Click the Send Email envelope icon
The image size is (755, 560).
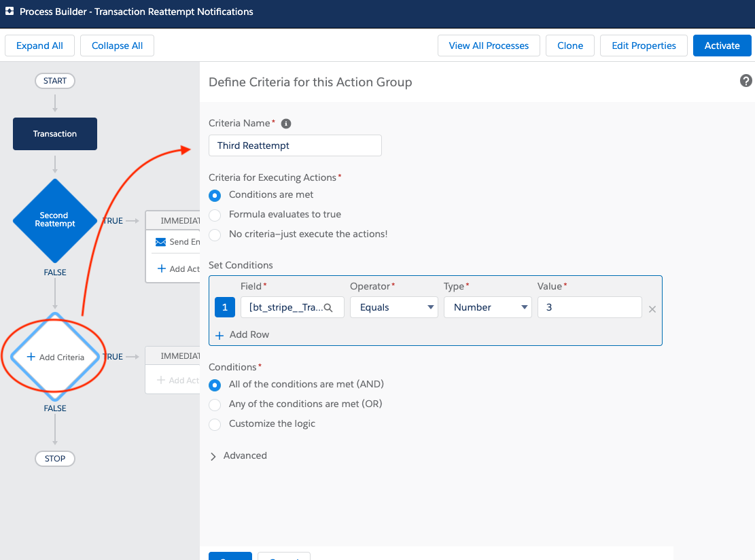[161, 242]
